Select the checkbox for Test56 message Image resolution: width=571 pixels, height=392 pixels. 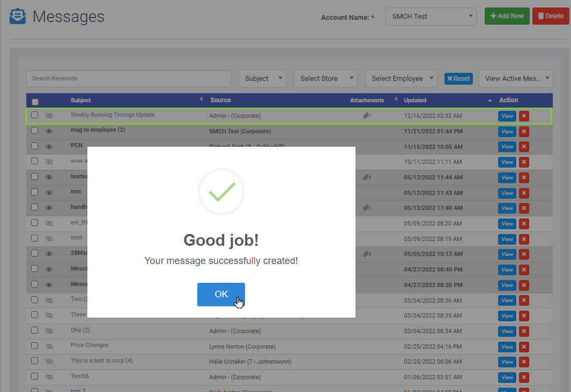tap(35, 376)
